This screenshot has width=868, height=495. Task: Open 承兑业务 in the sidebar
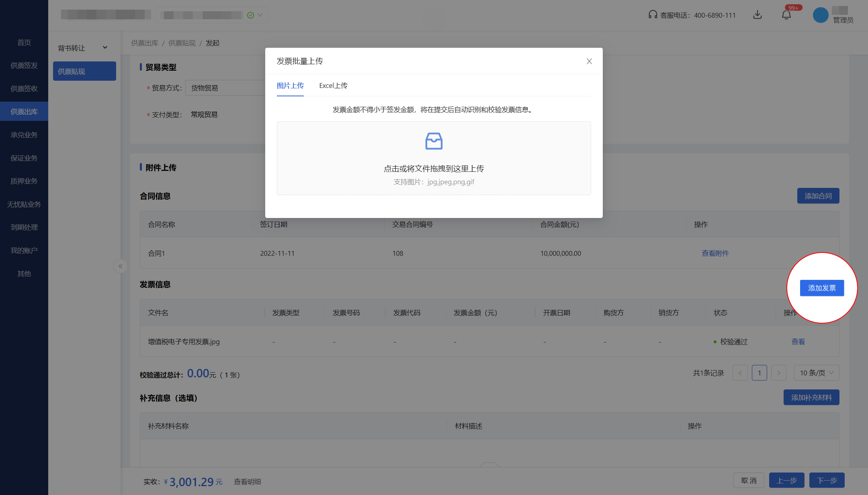(x=24, y=135)
